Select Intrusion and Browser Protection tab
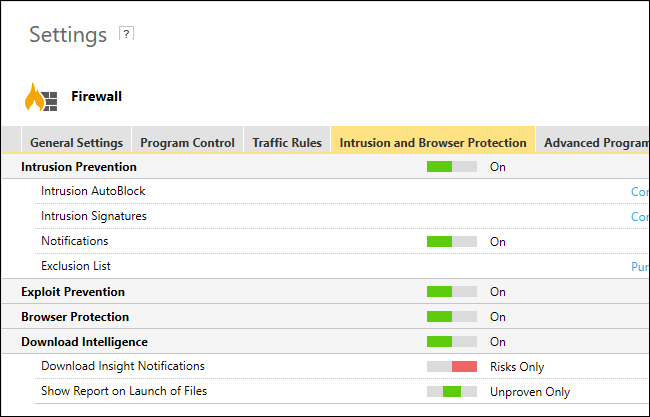 pos(433,143)
